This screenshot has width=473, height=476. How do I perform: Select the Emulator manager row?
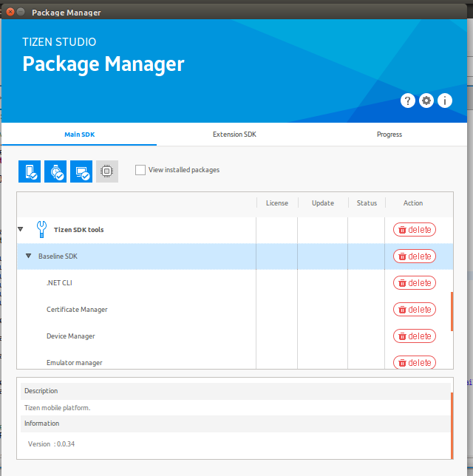coord(74,362)
